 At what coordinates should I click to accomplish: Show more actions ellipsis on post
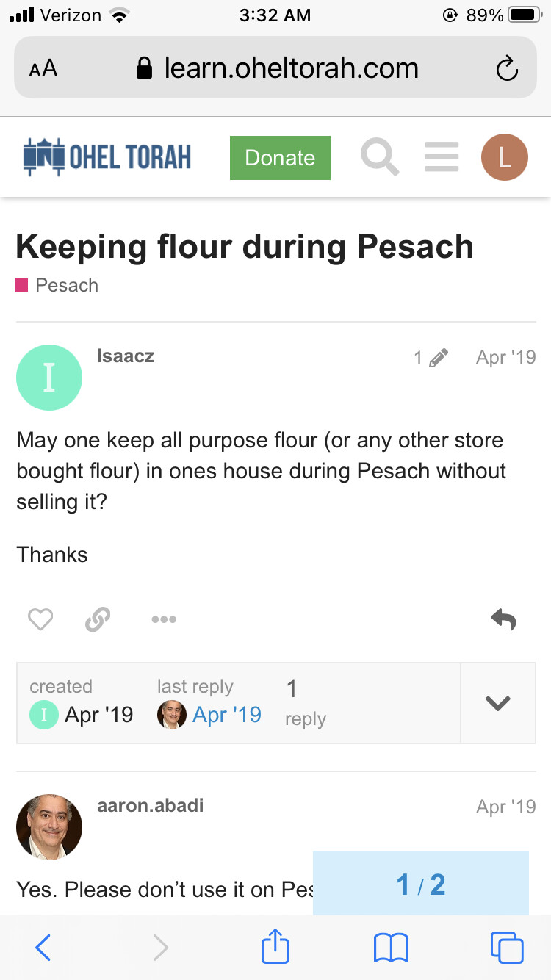click(163, 620)
